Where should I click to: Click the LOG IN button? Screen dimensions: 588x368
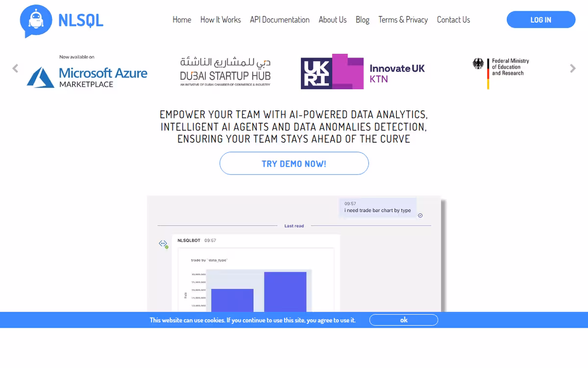tap(541, 20)
